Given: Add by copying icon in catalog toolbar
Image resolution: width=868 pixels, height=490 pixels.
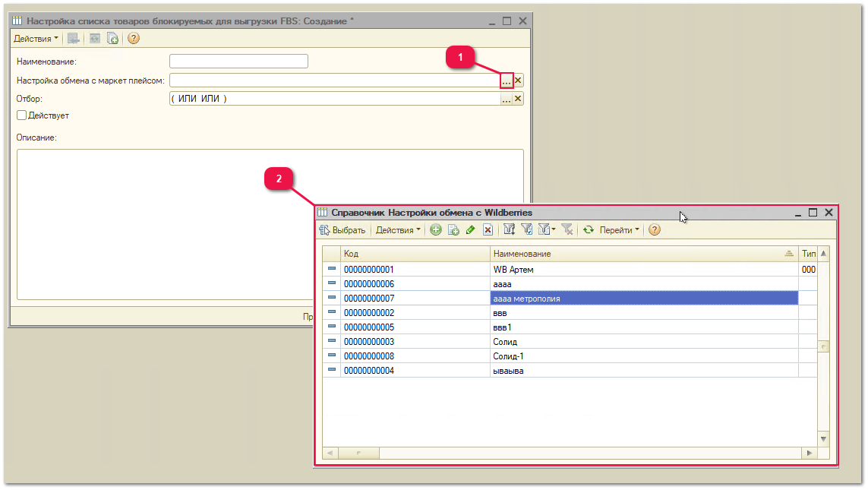Looking at the screenshot, I should pyautogui.click(x=453, y=229).
